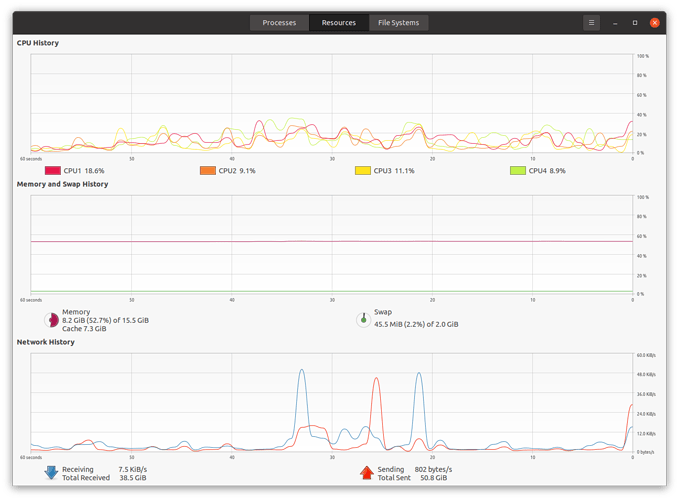The height and width of the screenshot is (500, 678).
Task: Pick the CPU4 green color swatch
Action: coord(518,170)
